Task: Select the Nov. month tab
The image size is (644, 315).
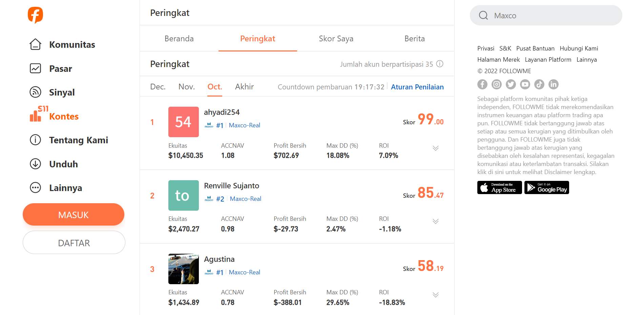Action: (187, 87)
